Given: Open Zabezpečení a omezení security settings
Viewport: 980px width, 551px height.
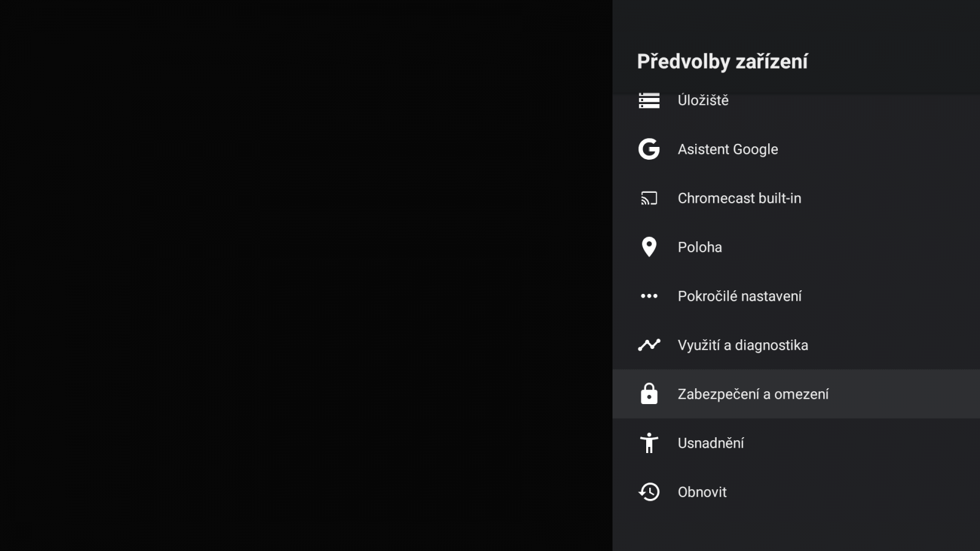Looking at the screenshot, I should [753, 394].
